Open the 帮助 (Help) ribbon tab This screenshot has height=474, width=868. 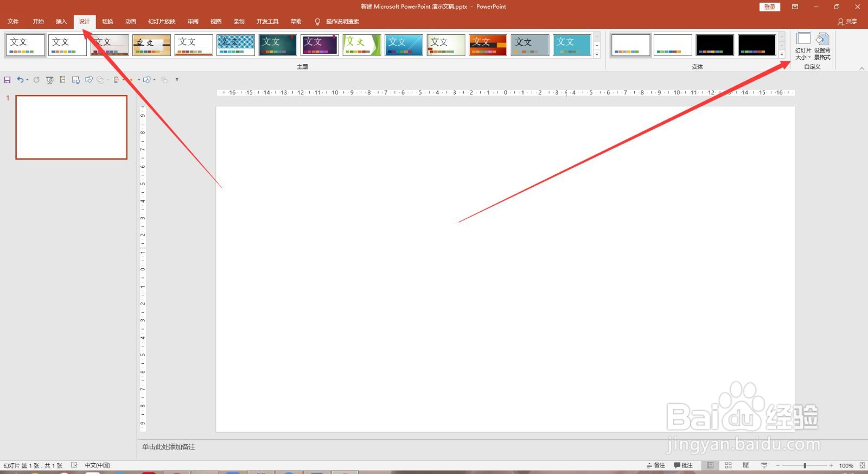(296, 22)
